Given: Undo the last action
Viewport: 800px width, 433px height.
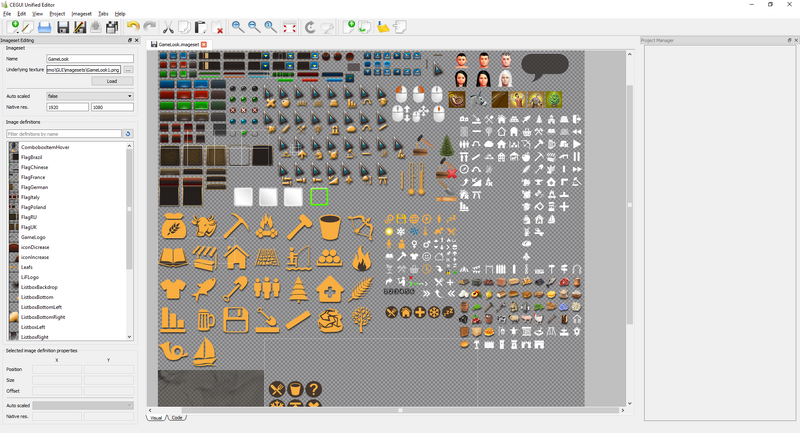Looking at the screenshot, I should pos(133,27).
